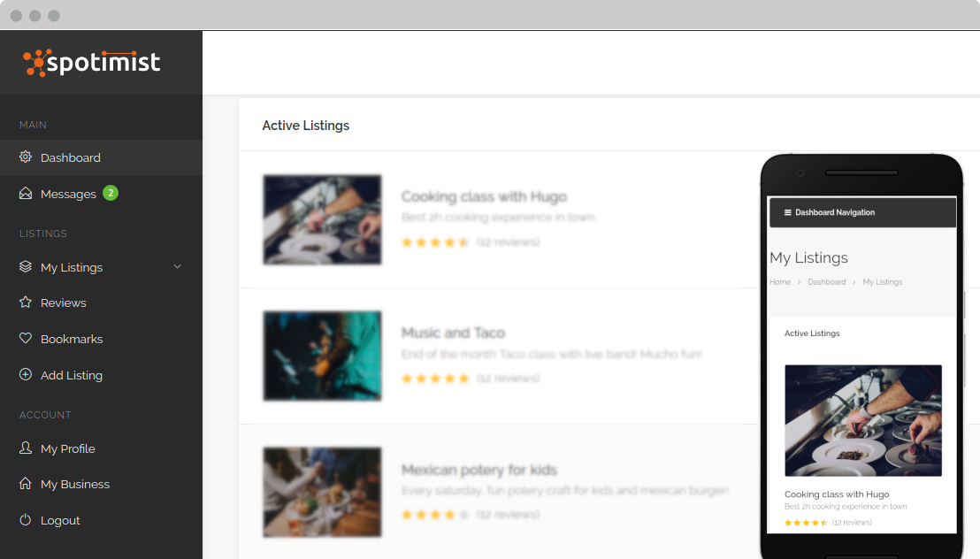Open the Cooking class with Hugo title
This screenshot has width=980, height=559.
tap(484, 196)
